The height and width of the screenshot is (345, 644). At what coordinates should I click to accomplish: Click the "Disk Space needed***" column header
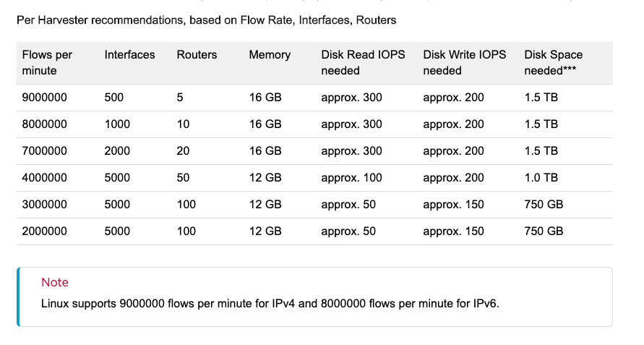[x=553, y=62]
